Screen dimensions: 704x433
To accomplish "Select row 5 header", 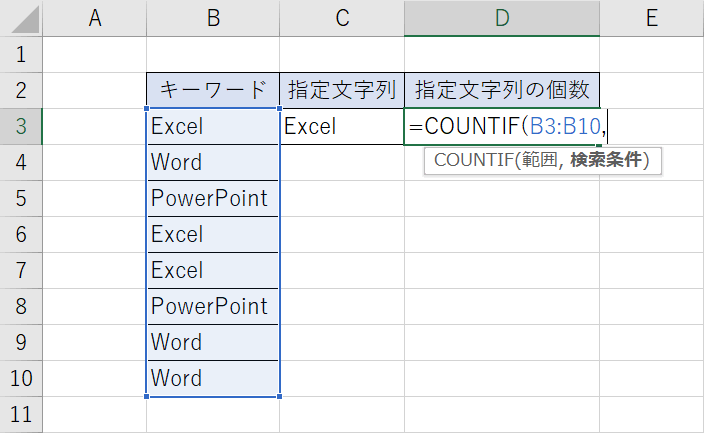I will pos(21,198).
